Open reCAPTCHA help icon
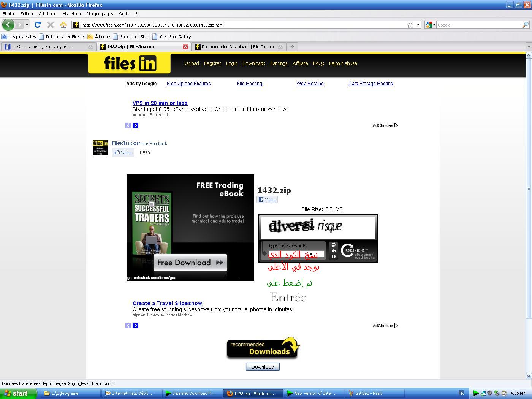This screenshot has height=399, width=532. [333, 256]
